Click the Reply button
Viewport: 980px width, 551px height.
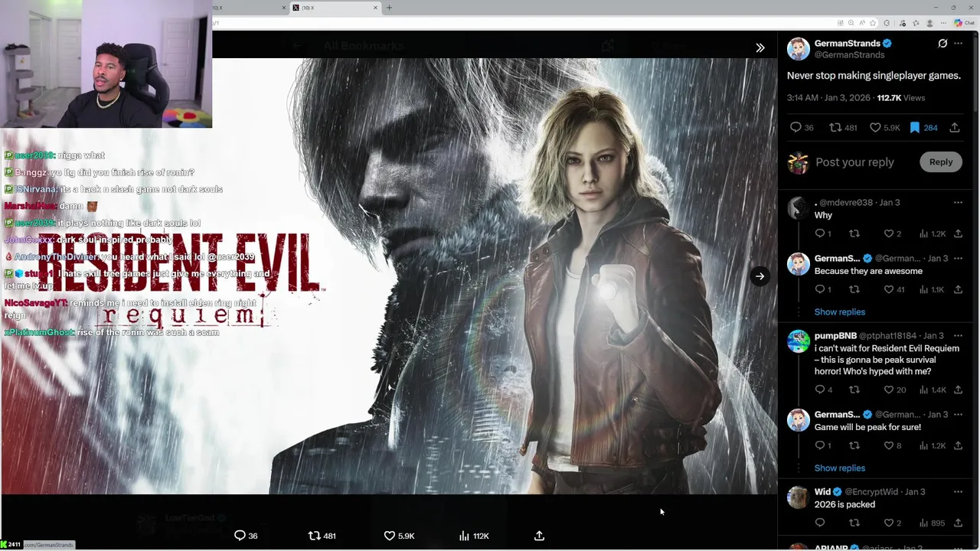pos(941,162)
